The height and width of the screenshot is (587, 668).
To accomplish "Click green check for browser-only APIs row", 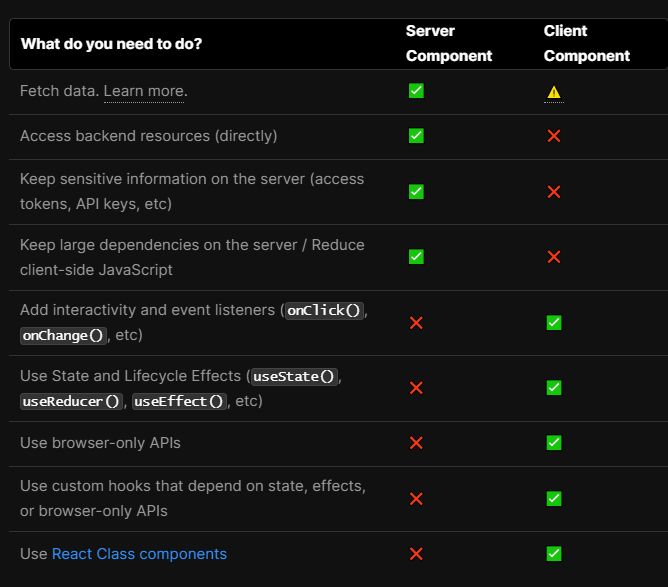I will point(554,443).
